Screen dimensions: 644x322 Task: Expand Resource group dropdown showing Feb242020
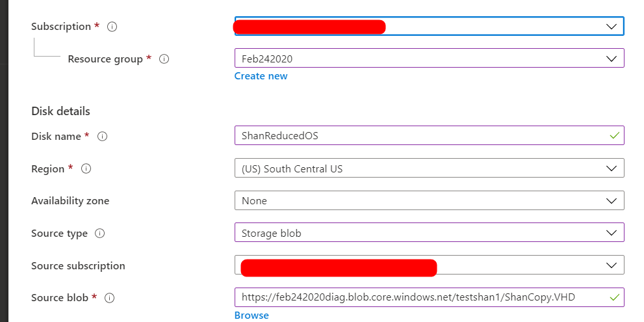(x=429, y=59)
